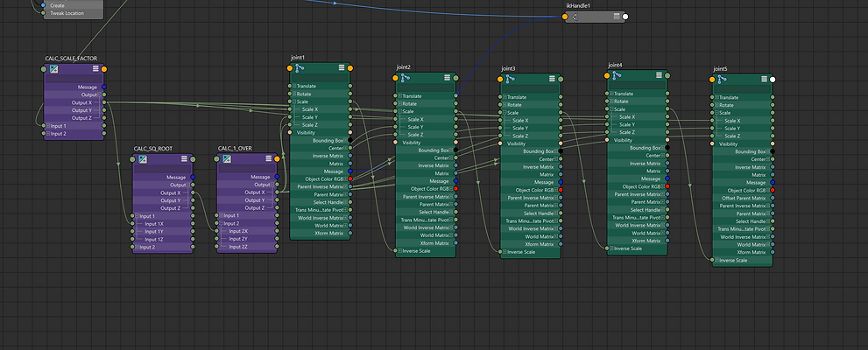This screenshot has width=868, height=350.
Task: Change view mode of joint2 via bars icon
Action: pos(448,78)
